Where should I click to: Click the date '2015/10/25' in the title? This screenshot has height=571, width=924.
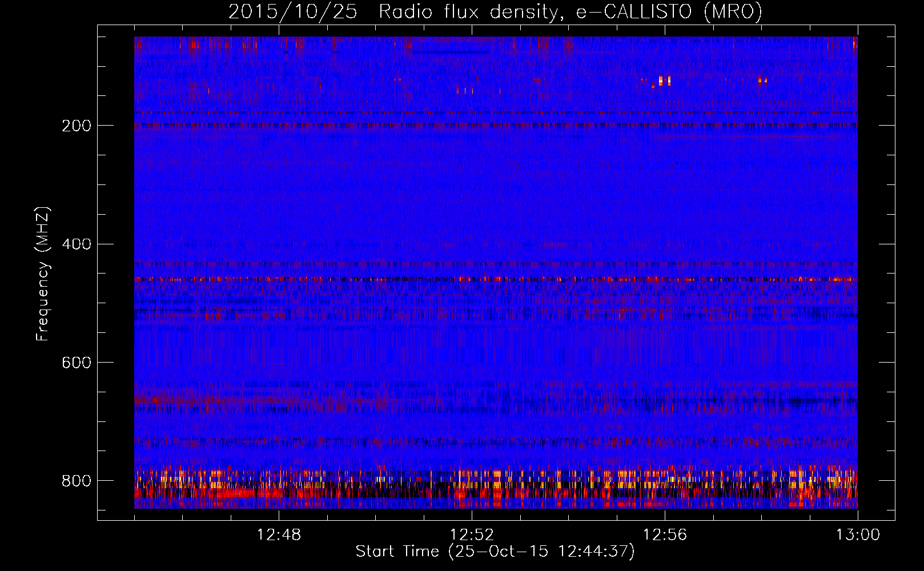pyautogui.click(x=293, y=11)
